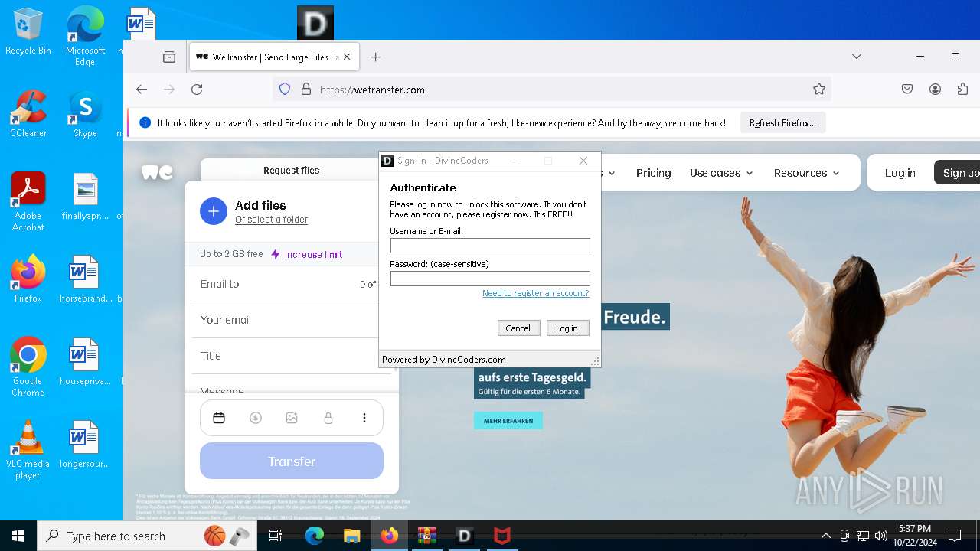Click Or select a folder link
Viewport: 980px width, 551px height.
272,220
